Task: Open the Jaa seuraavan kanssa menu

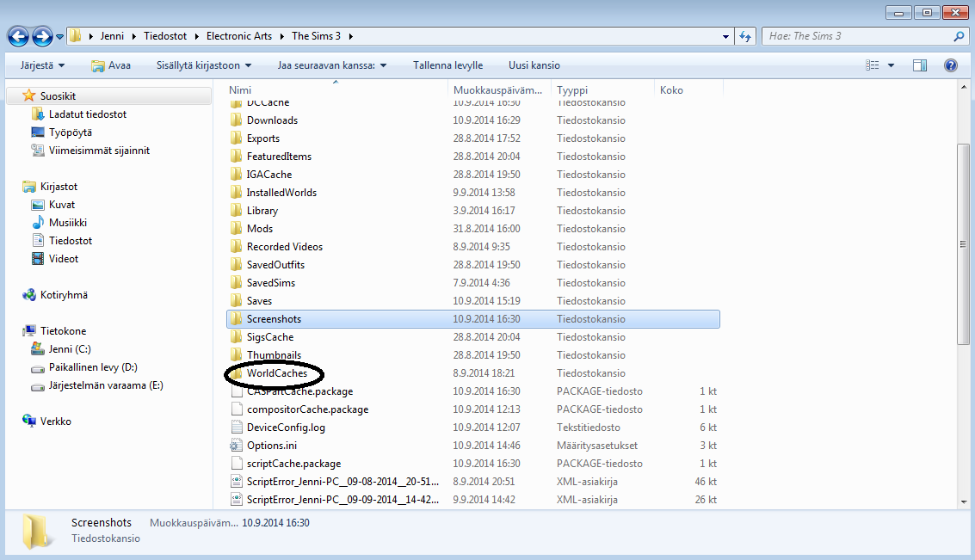Action: [332, 65]
